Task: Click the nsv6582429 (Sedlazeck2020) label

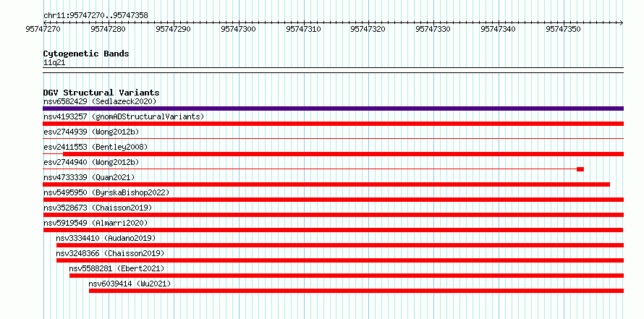Action: (100, 101)
